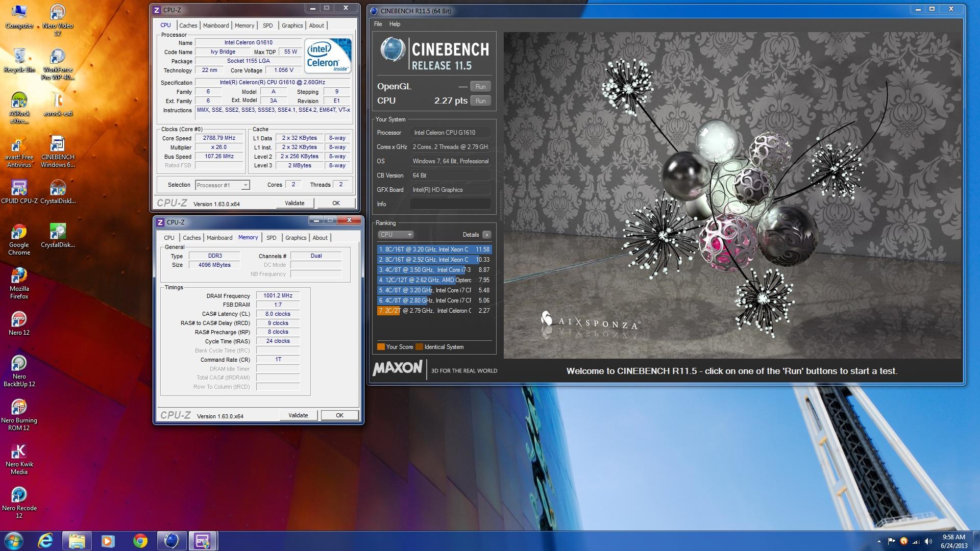Switch to CPU tab in lower CPU-Z window
Image resolution: width=980 pixels, height=551 pixels.
pos(169,238)
